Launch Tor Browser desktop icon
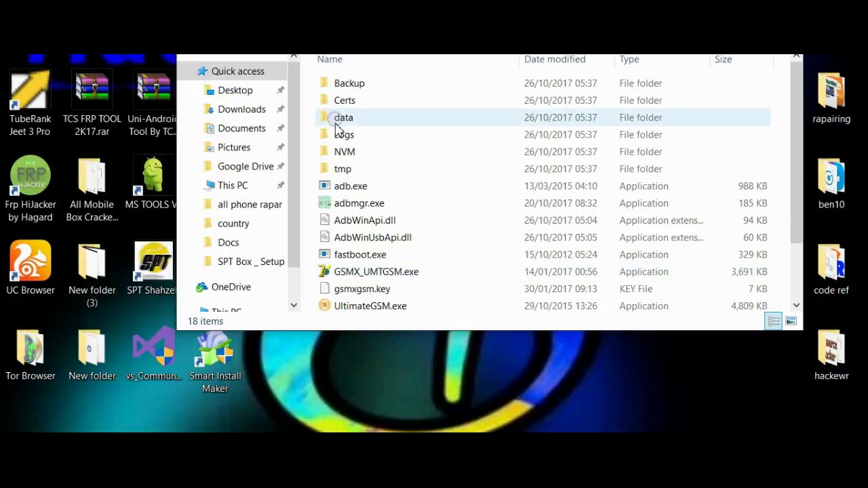Screen dimensions: 868x488 tap(30, 355)
